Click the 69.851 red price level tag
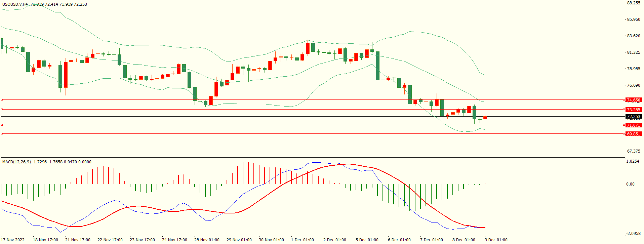 [x=633, y=134]
